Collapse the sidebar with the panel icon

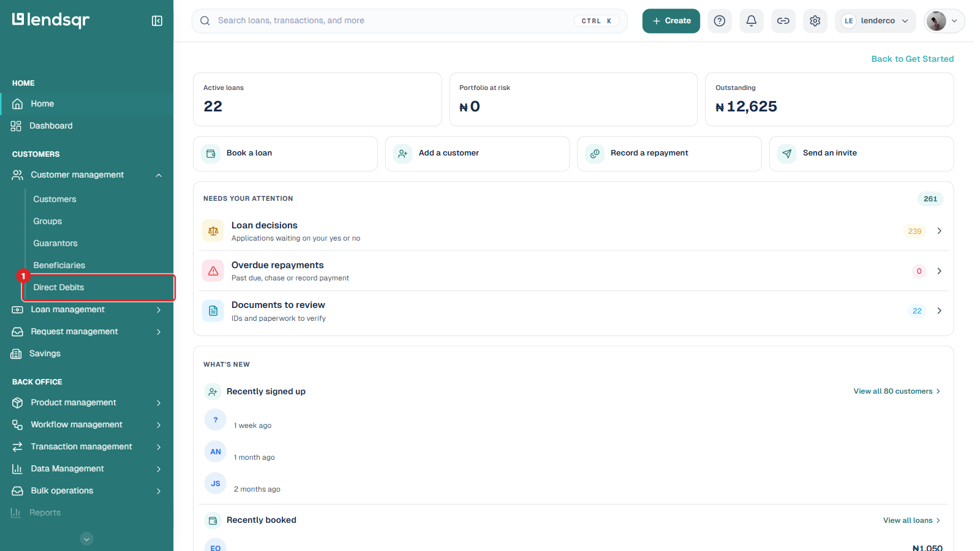pyautogui.click(x=157, y=21)
